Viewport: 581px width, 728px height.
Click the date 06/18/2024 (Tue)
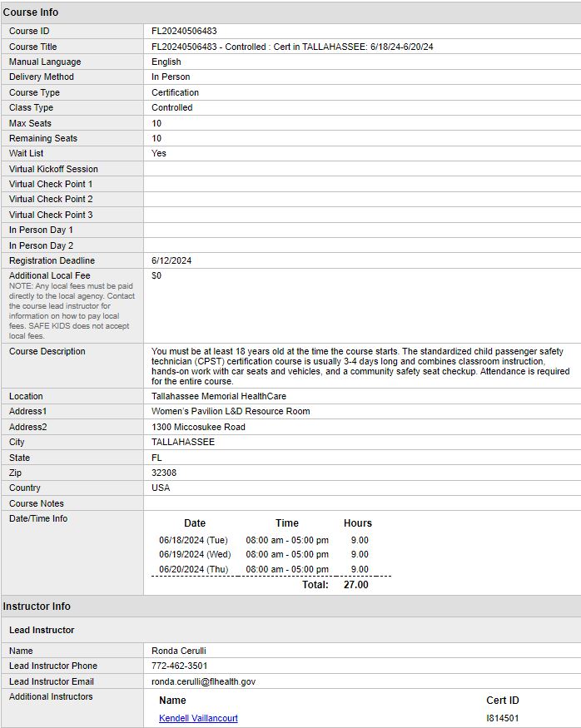(193, 540)
